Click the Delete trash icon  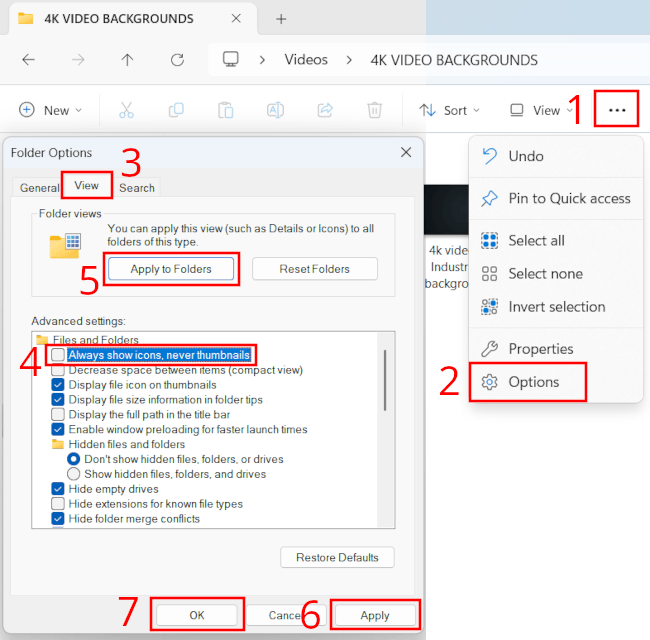click(x=374, y=110)
